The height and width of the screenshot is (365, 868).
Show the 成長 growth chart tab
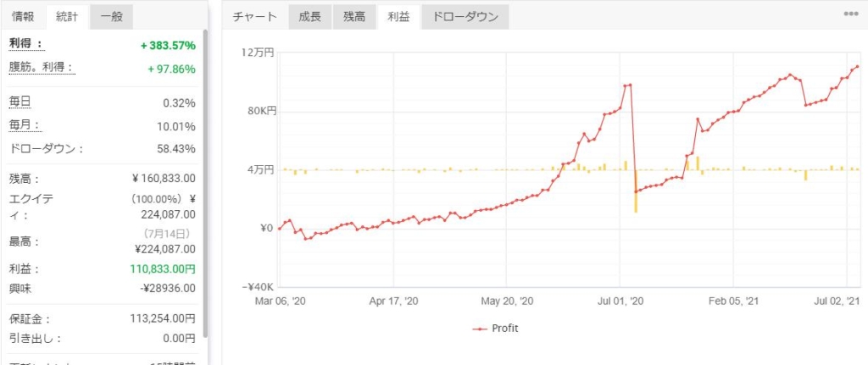310,17
